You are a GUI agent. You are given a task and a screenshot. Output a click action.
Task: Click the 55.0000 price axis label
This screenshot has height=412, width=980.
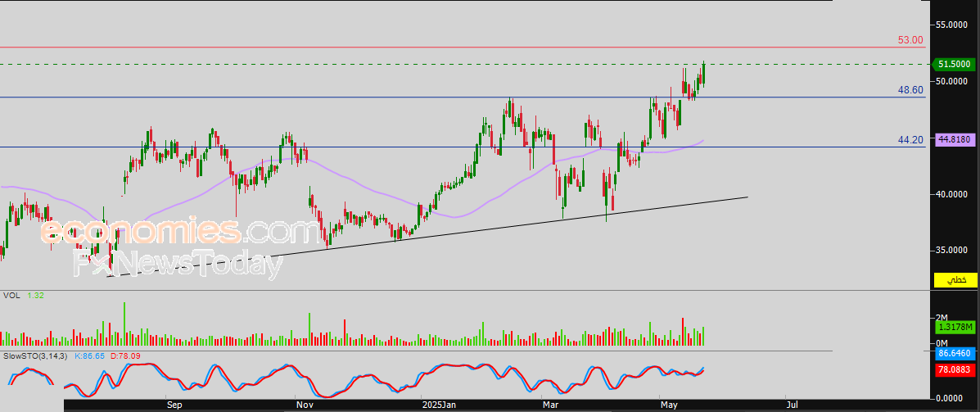point(952,25)
